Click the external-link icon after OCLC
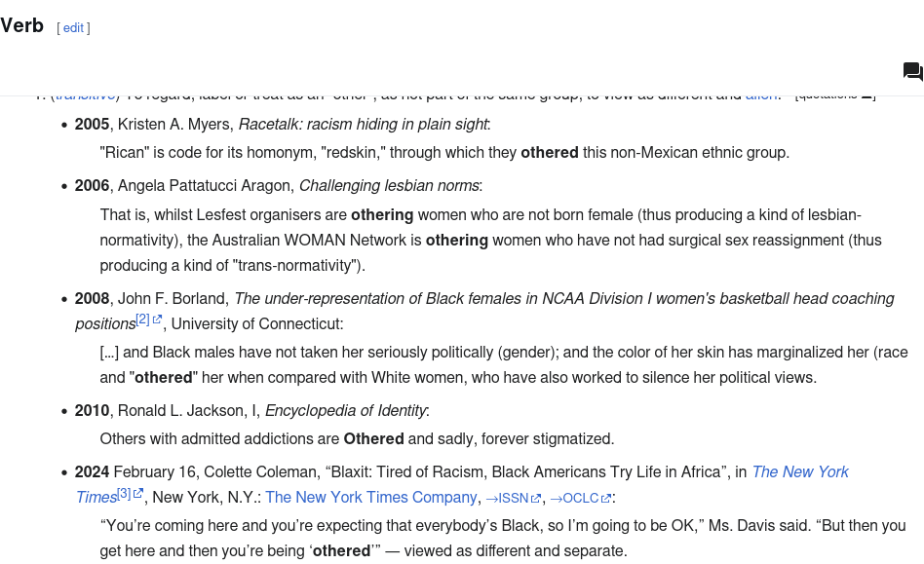Screen dimensions: 924x564 [606, 498]
